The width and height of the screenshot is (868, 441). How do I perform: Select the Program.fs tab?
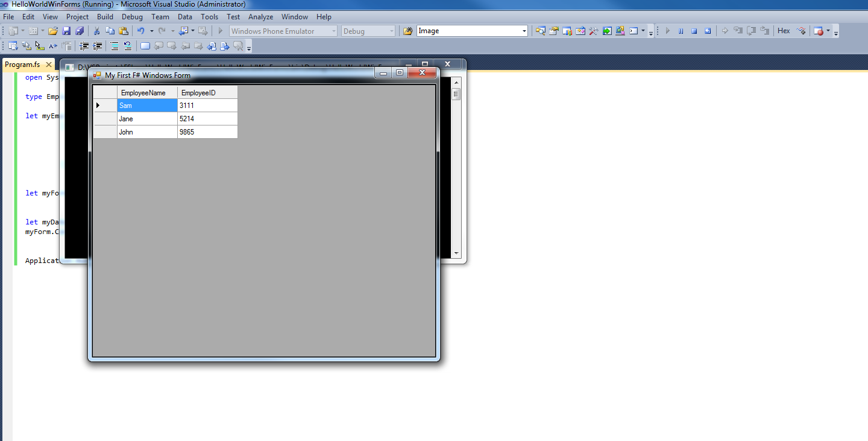23,63
